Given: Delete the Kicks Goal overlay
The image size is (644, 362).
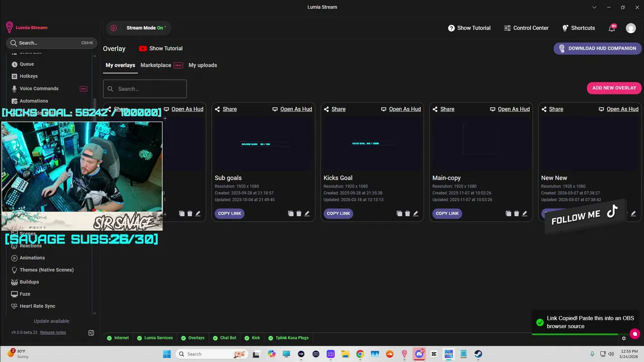Looking at the screenshot, I should (408, 214).
